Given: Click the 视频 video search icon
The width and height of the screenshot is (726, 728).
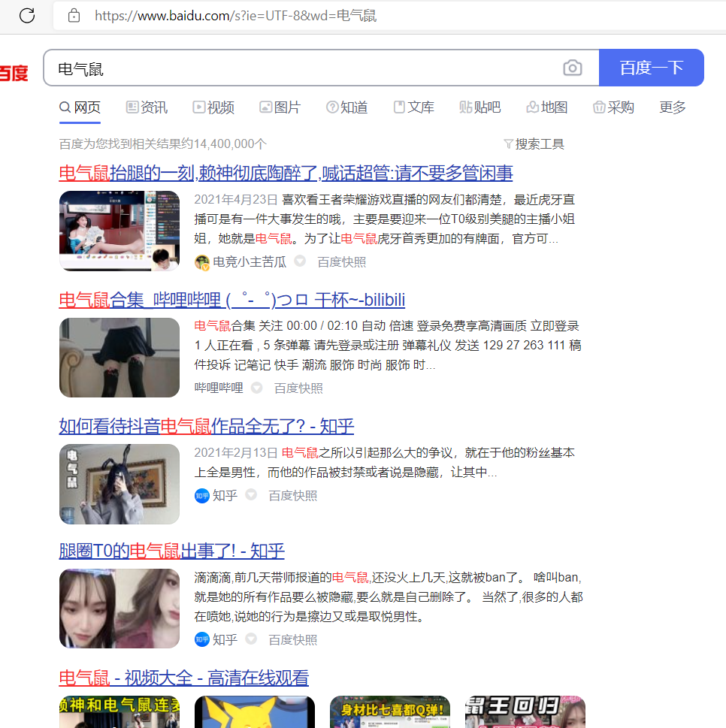Looking at the screenshot, I should pyautogui.click(x=197, y=107).
